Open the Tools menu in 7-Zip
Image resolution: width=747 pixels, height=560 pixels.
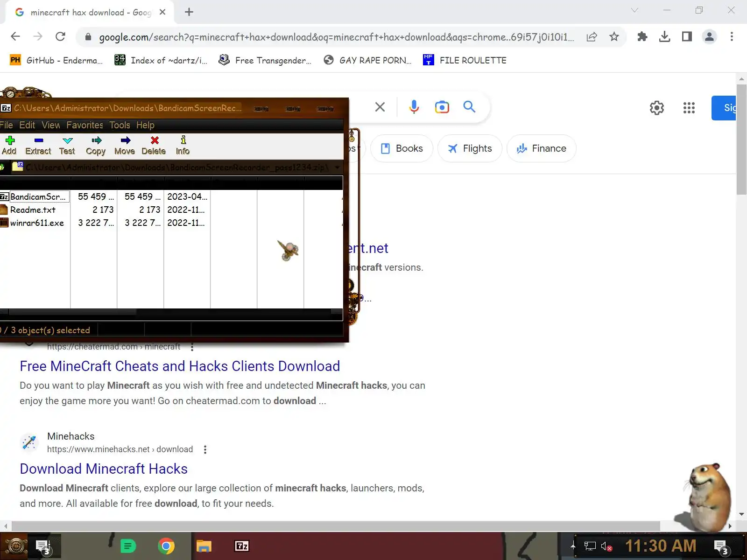pyautogui.click(x=120, y=125)
